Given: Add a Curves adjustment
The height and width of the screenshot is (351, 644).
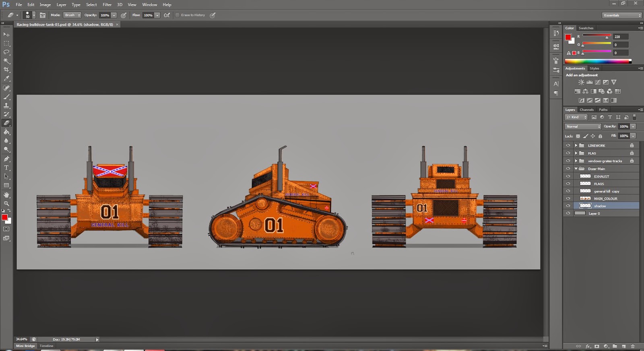Looking at the screenshot, I should (597, 82).
